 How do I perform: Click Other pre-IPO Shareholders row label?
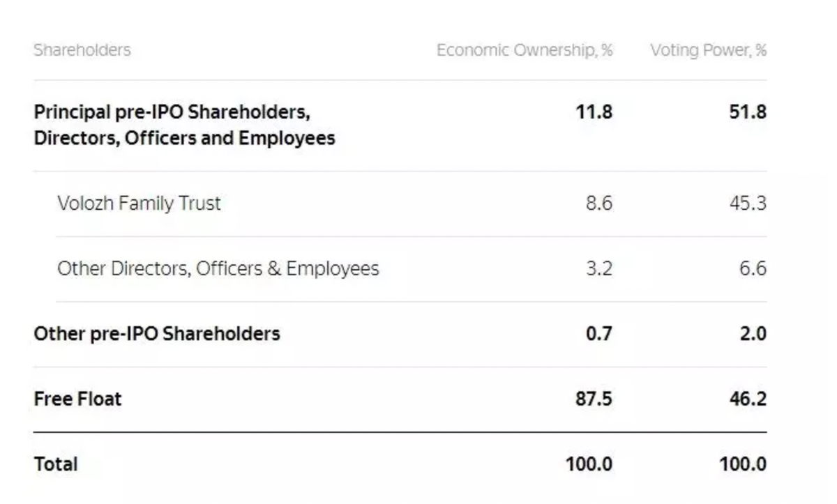point(157,334)
